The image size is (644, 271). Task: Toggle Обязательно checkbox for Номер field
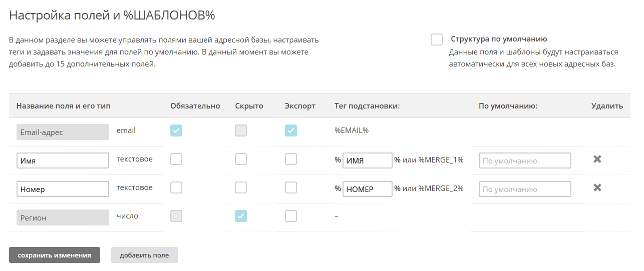point(176,188)
